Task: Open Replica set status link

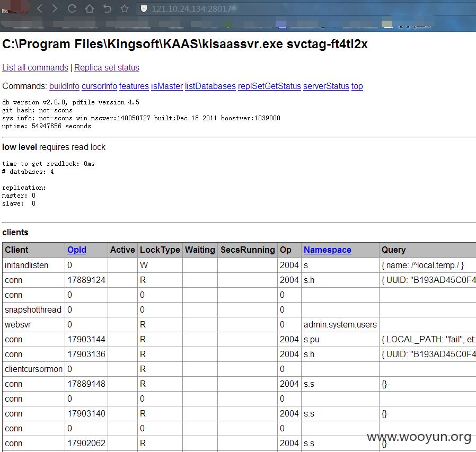Action: pos(107,67)
